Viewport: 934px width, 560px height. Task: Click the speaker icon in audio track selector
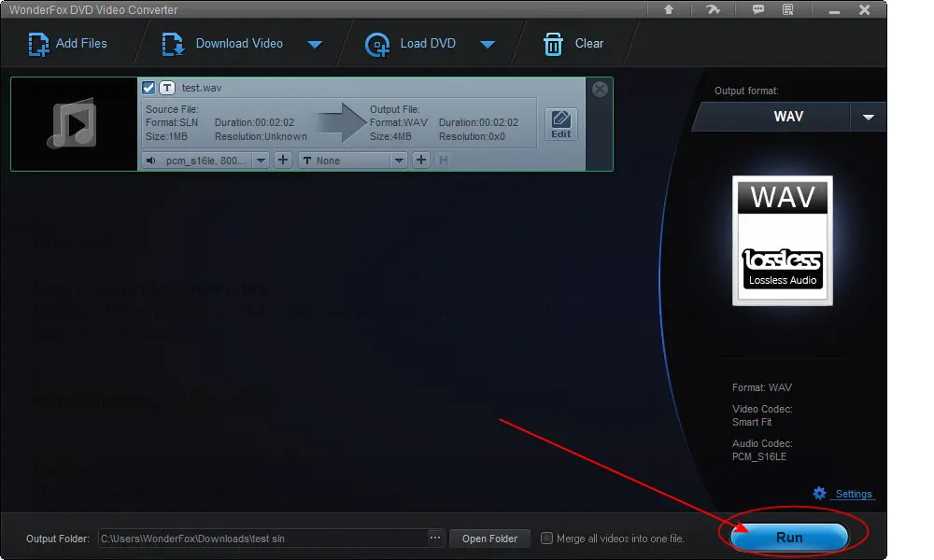coord(151,161)
